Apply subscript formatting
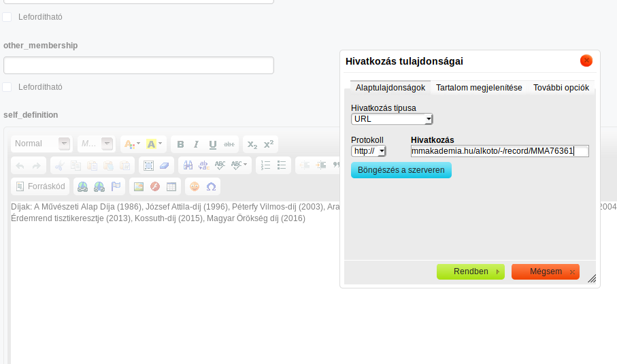The width and height of the screenshot is (617, 364). 252,144
